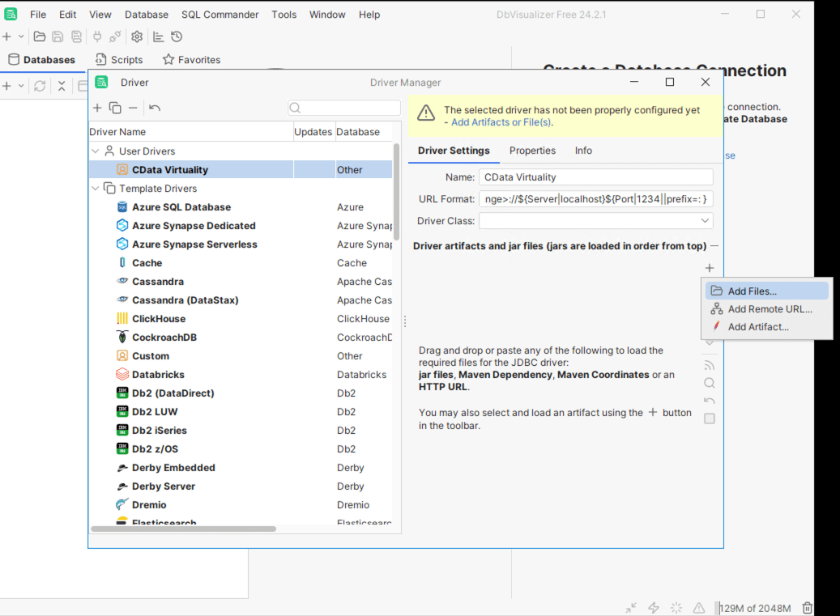Click the remove driver minus icon

coord(133,108)
